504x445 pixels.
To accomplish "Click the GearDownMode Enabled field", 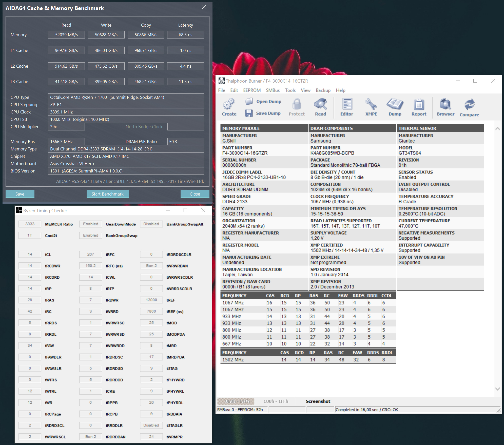I will [91, 224].
